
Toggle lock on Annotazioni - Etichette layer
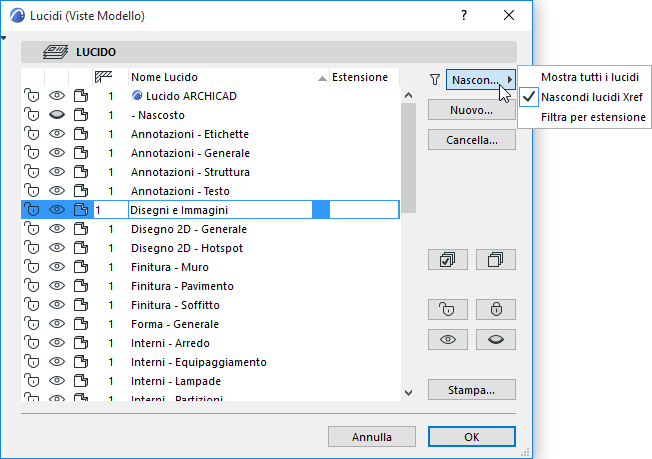pyautogui.click(x=31, y=134)
